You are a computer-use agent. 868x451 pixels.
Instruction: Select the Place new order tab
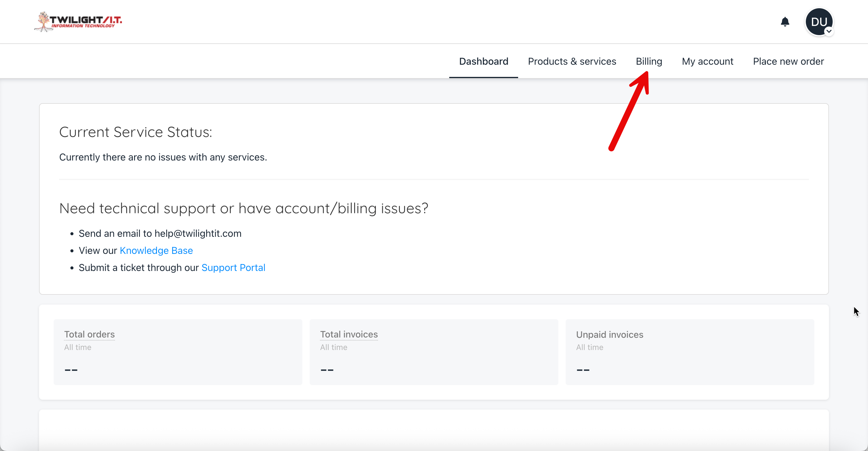[788, 61]
